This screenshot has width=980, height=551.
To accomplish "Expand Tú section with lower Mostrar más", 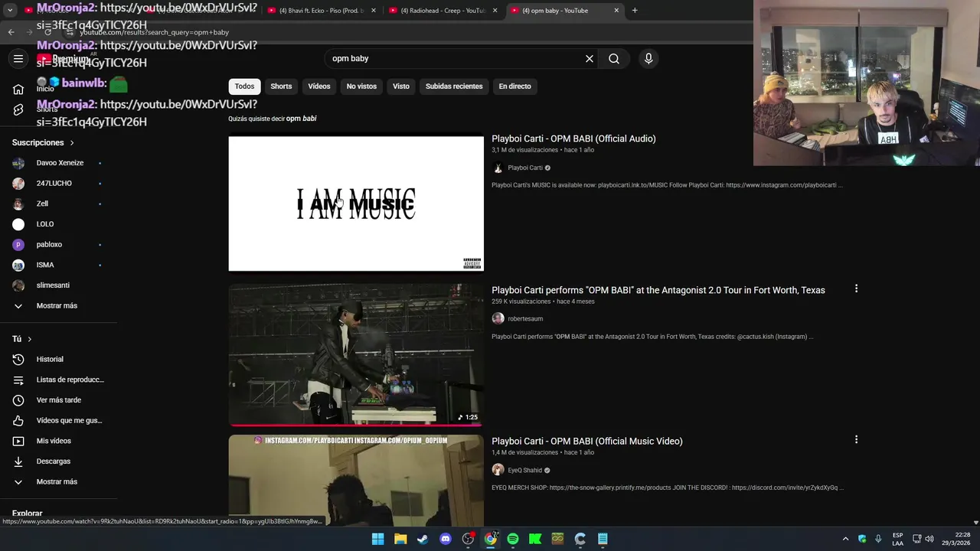I will coord(58,481).
